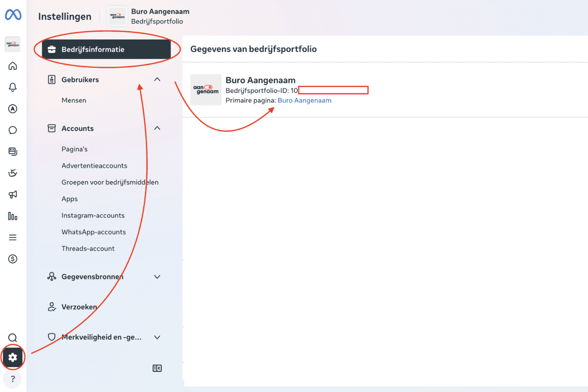
Task: Open WhatsApp-accounts settings
Action: (x=94, y=232)
